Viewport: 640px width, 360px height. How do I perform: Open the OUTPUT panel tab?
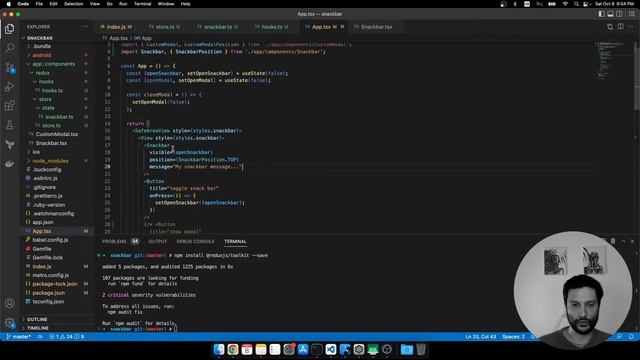(158, 242)
